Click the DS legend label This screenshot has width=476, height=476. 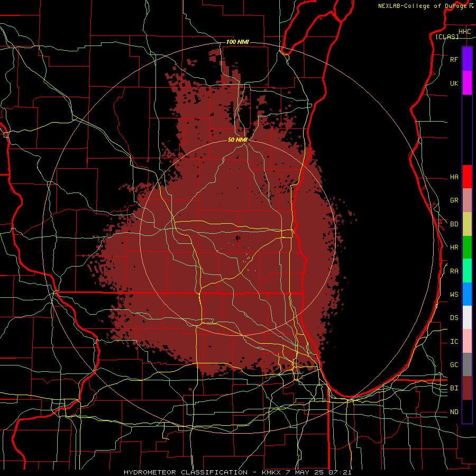coord(454,318)
